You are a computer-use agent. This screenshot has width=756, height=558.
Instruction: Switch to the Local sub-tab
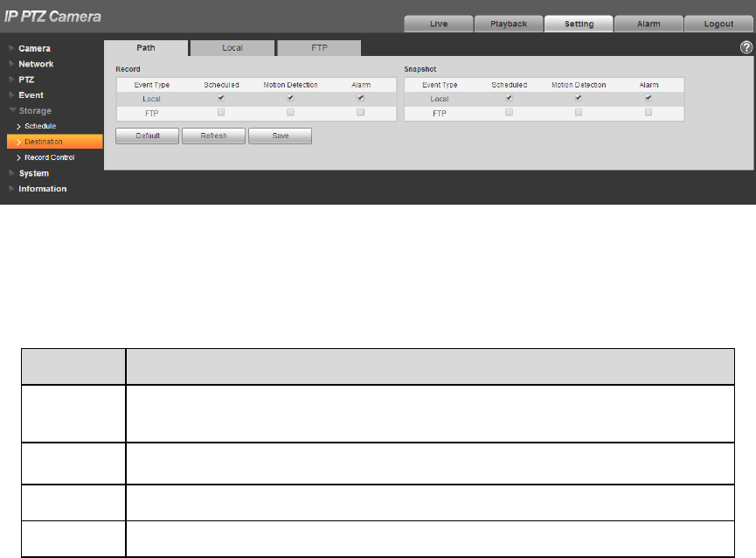pos(232,48)
